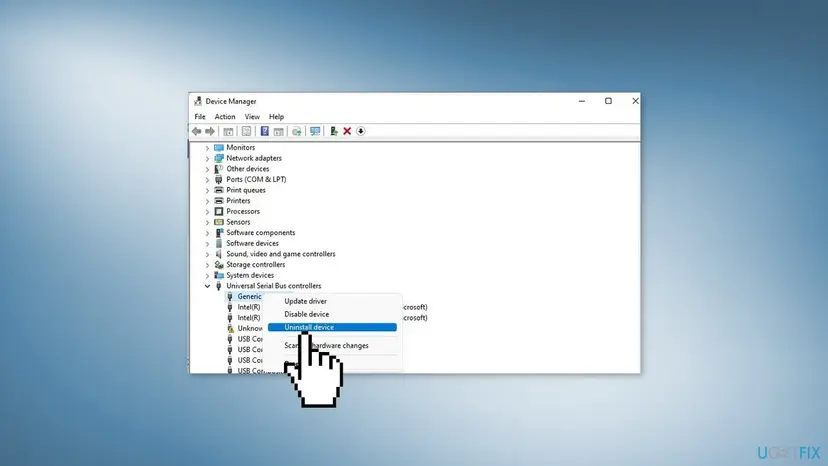
Task: Click the Properties toolbar icon
Action: tap(246, 131)
